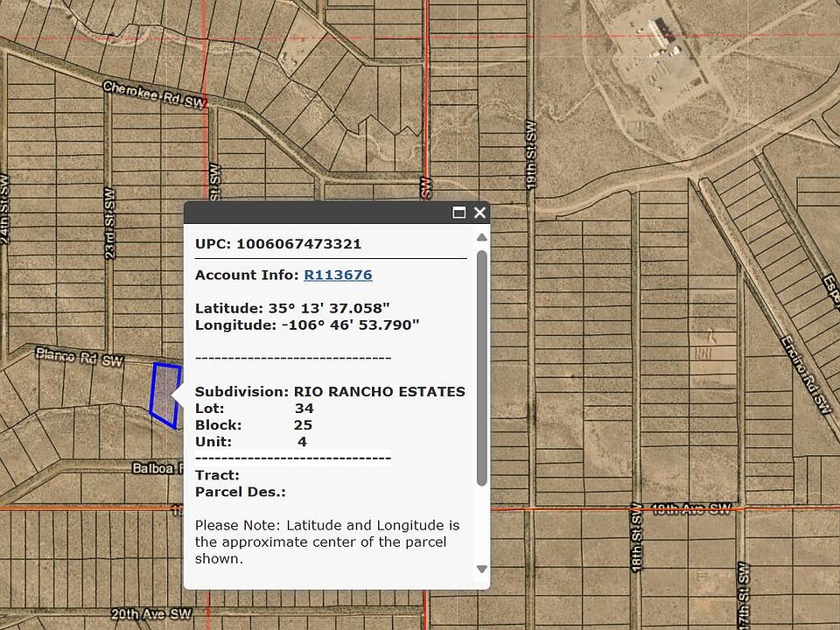Click the popup vertical scrollbar thumb

[x=481, y=367]
